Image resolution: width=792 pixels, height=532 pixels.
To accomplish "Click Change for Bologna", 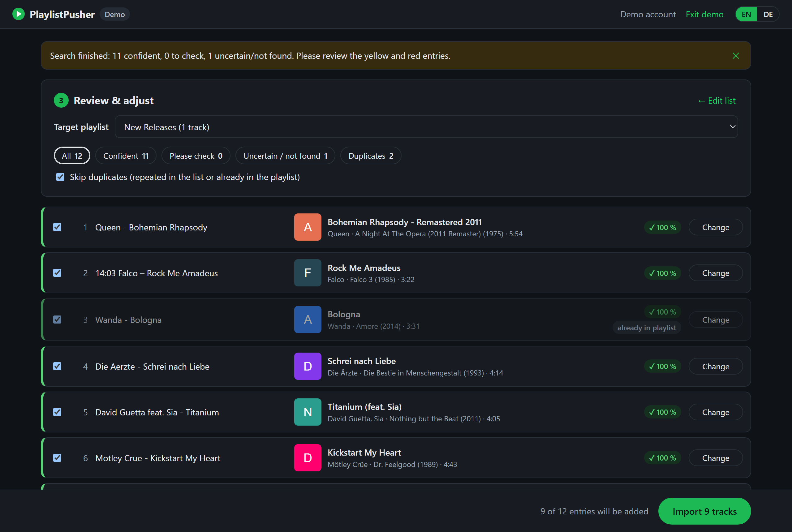I will (716, 320).
